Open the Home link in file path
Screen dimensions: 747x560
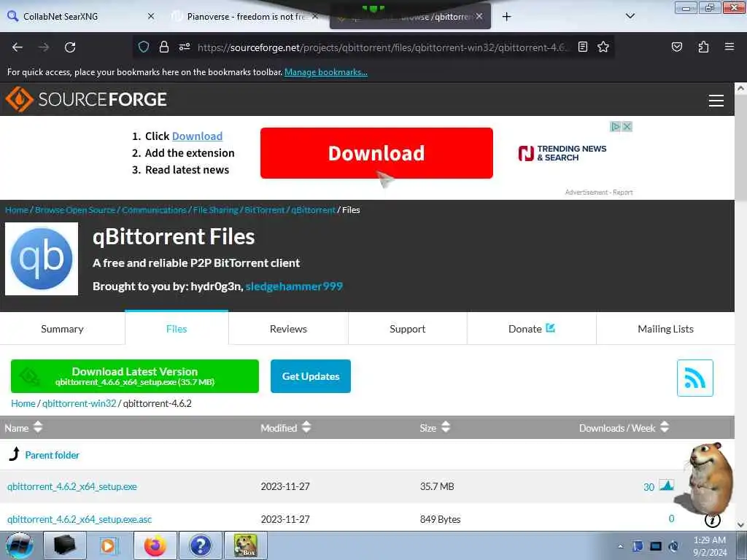point(23,403)
